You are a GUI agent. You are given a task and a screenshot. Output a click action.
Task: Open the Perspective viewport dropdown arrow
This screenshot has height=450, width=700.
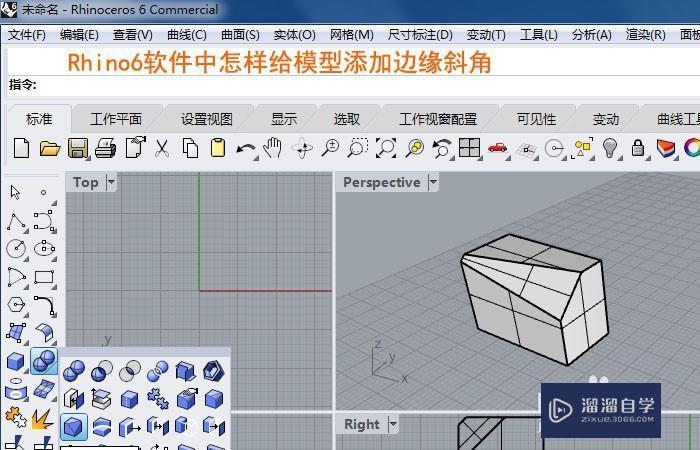433,182
